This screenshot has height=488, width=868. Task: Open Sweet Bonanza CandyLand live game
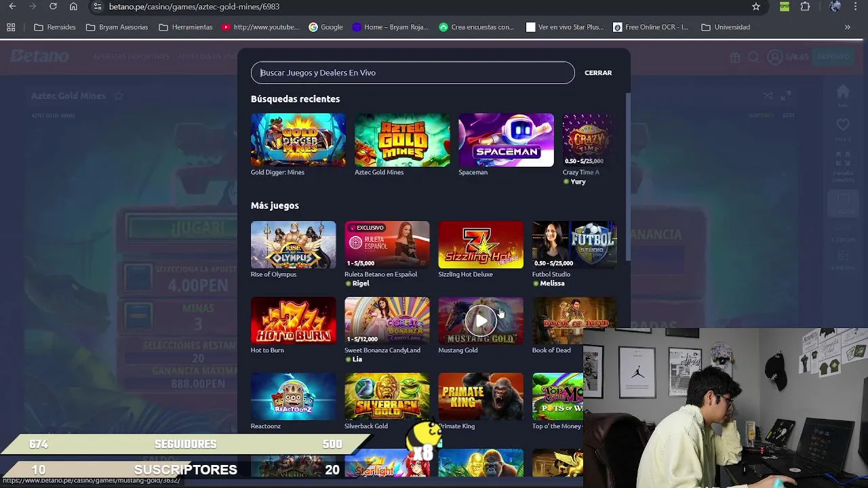point(387,321)
